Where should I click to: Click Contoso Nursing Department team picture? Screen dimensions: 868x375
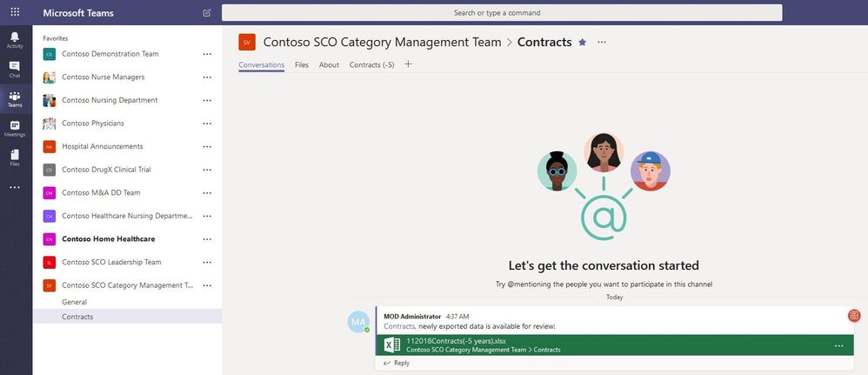(50, 101)
